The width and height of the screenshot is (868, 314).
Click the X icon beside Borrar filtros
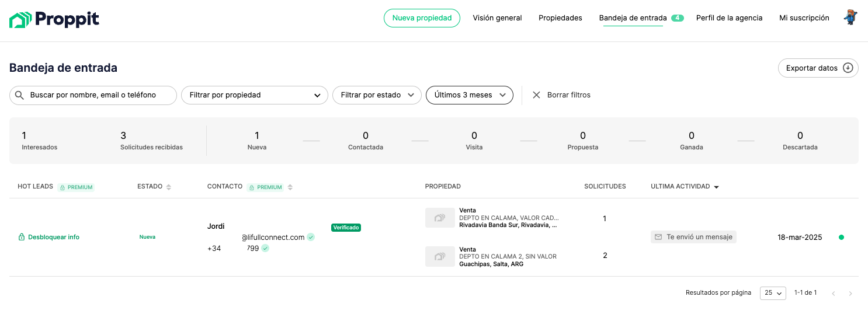coord(536,95)
